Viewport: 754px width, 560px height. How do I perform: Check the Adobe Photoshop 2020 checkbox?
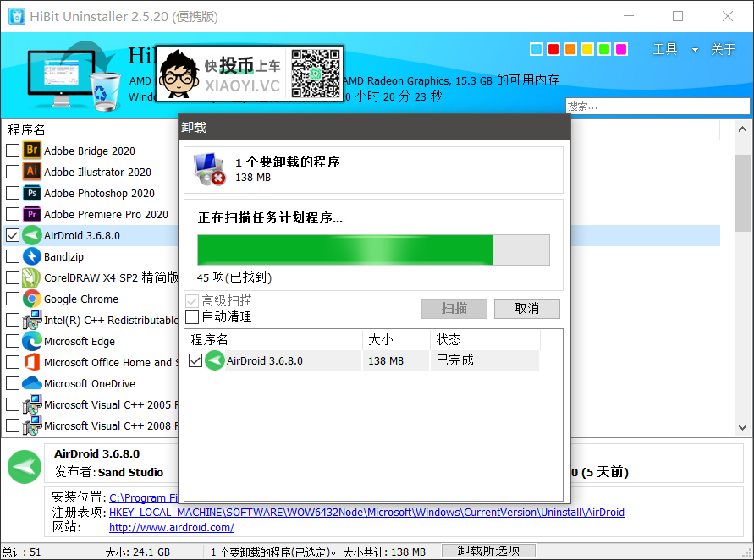click(13, 193)
